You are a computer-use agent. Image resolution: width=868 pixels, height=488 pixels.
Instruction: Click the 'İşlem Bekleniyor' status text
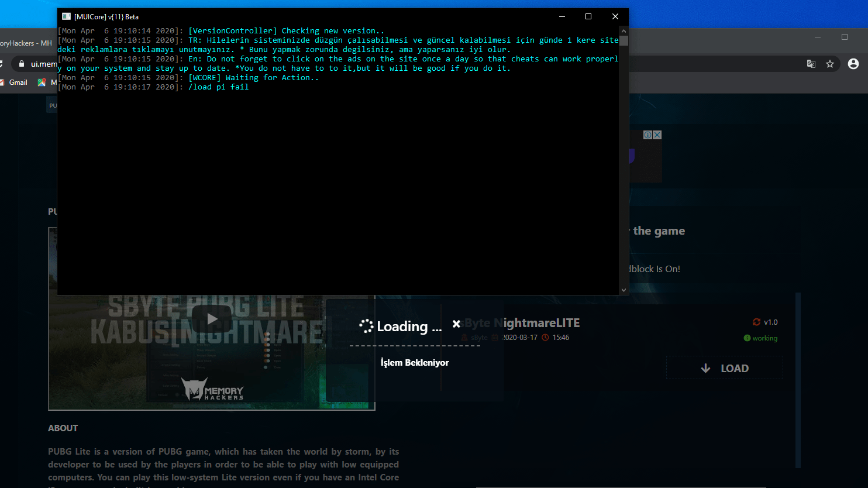click(415, 363)
